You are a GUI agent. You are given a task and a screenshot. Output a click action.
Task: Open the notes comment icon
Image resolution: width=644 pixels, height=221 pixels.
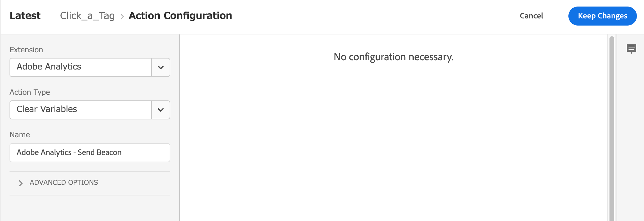[x=631, y=48]
